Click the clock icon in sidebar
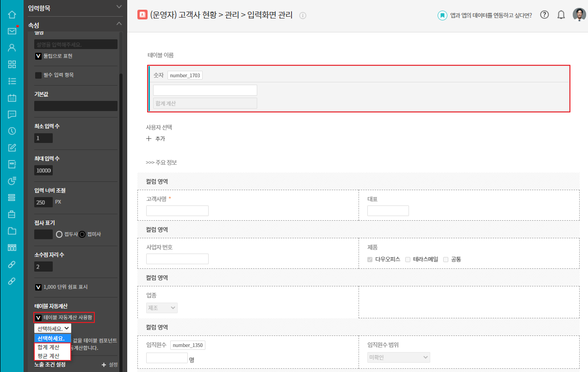The height and width of the screenshot is (372, 588). tap(12, 131)
